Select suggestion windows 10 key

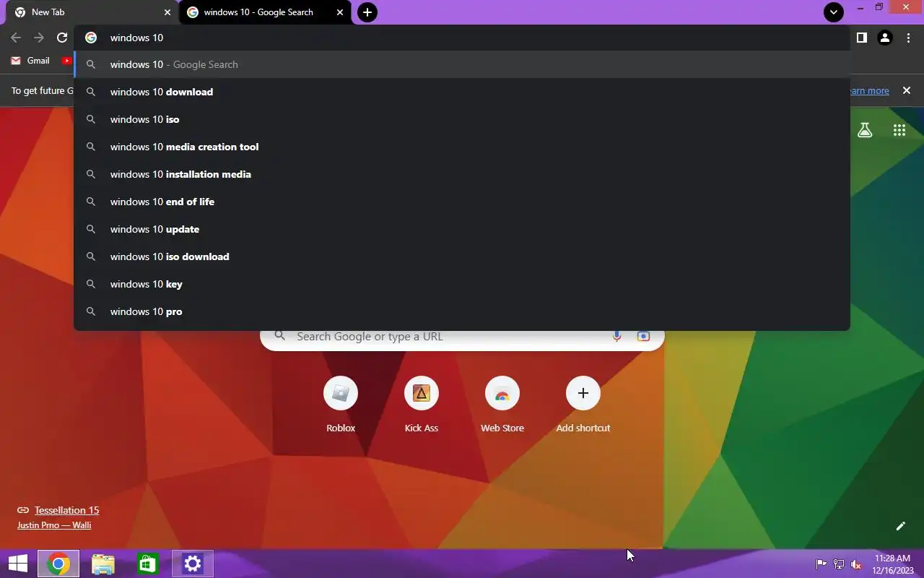tap(462, 284)
